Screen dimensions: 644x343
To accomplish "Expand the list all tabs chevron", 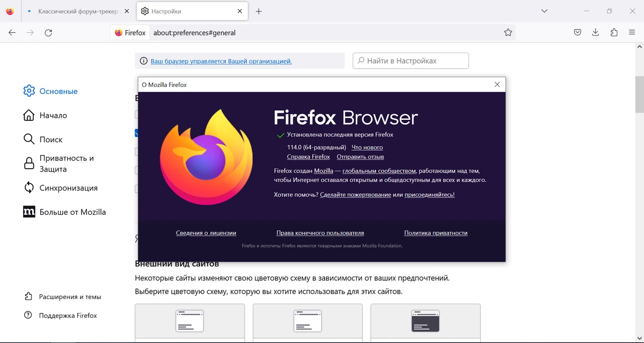I will pyautogui.click(x=544, y=11).
